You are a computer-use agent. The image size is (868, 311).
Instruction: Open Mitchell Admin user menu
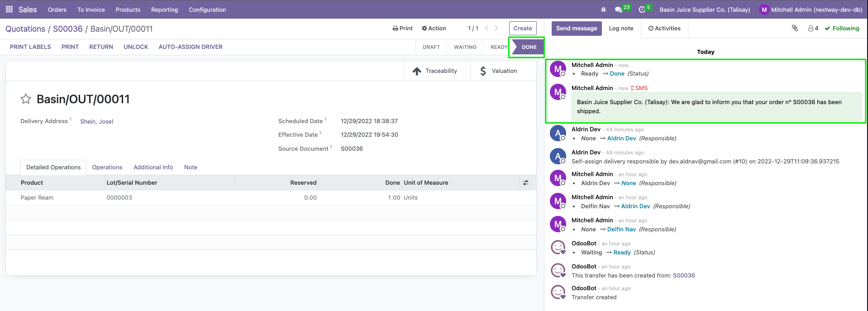tap(811, 10)
